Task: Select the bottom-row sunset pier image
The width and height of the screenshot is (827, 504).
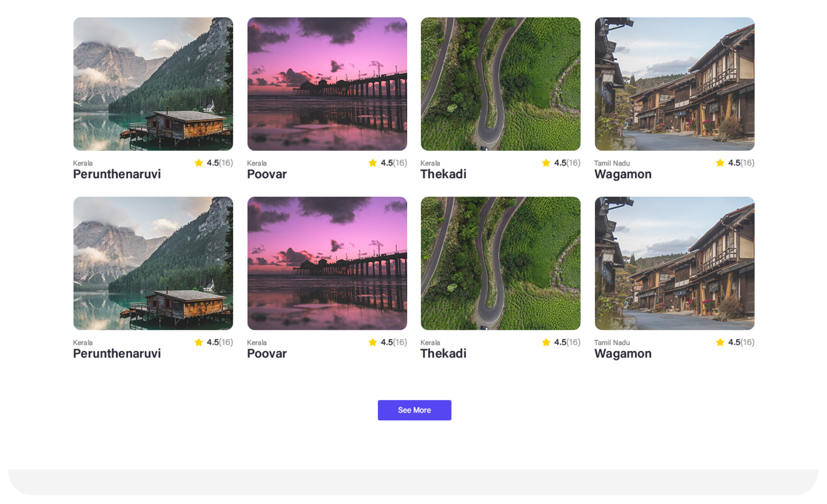Action: point(327,263)
